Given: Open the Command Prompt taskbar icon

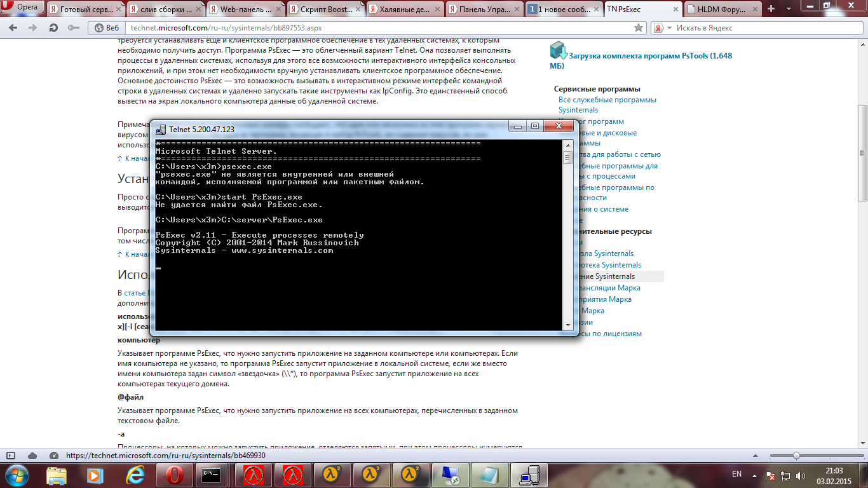Looking at the screenshot, I should click(x=210, y=475).
